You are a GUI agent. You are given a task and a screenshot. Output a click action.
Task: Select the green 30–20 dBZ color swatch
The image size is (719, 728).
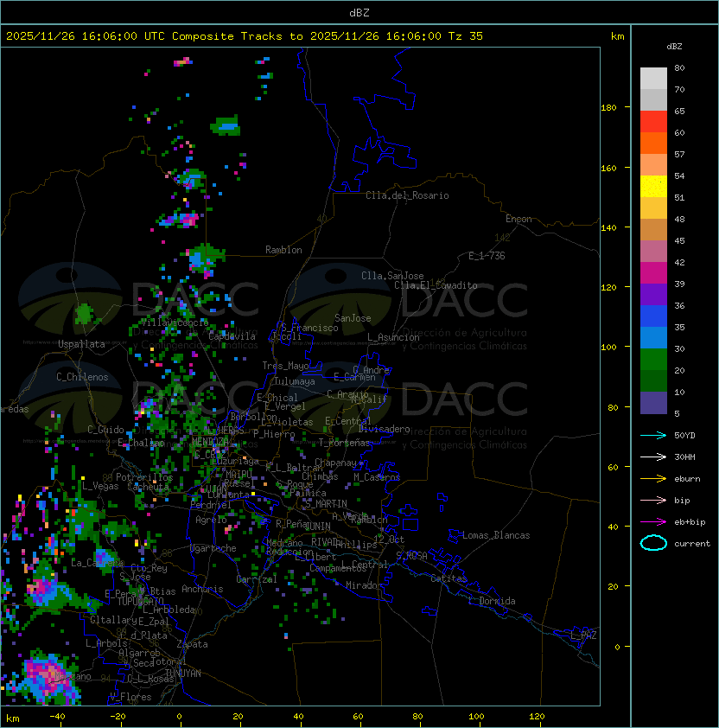click(653, 360)
